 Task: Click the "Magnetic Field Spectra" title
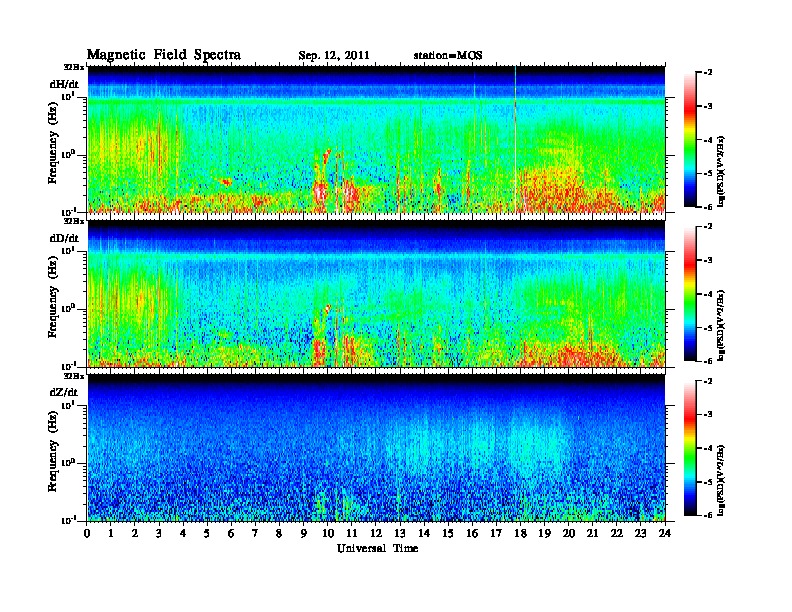click(164, 55)
